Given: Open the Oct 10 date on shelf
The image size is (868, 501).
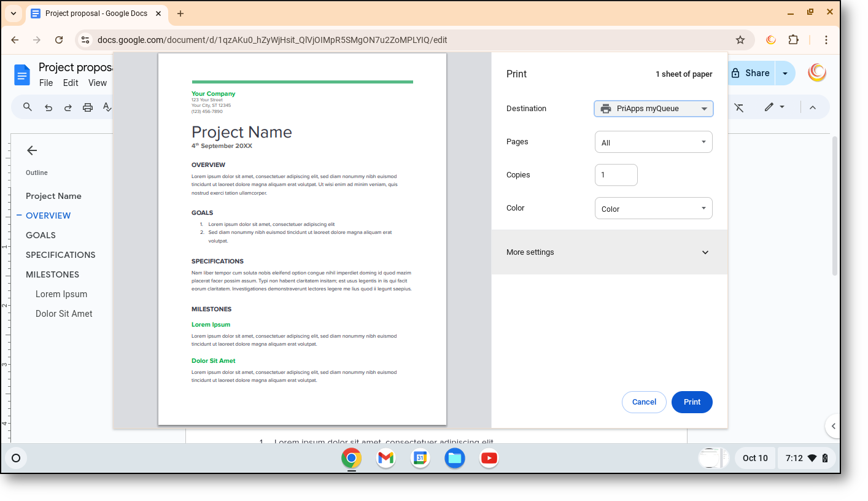Looking at the screenshot, I should tap(755, 458).
